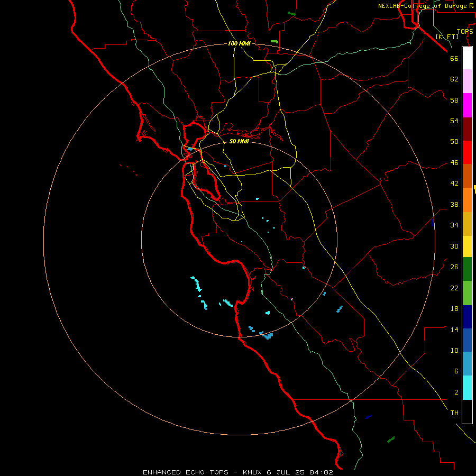Click the '18' legend label
The height and width of the screenshot is (476, 476).
(454, 309)
